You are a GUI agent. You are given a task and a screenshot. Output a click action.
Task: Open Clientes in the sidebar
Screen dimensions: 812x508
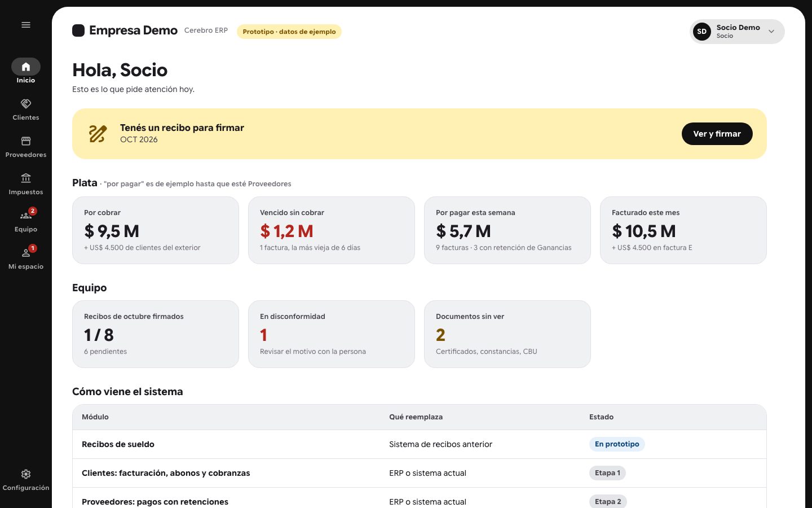coord(26,110)
